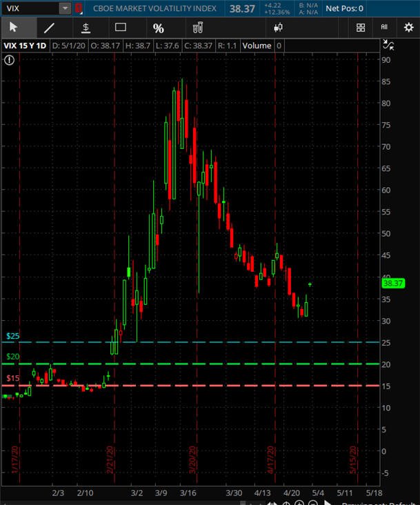The width and height of the screenshot is (420, 505).
Task: Click the H: 38.7 high value
Action: pyautogui.click(x=138, y=46)
